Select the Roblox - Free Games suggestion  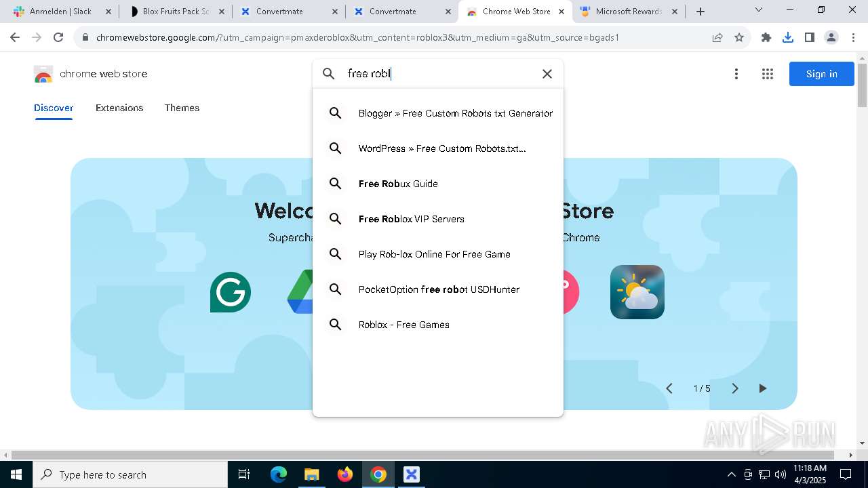click(438, 325)
